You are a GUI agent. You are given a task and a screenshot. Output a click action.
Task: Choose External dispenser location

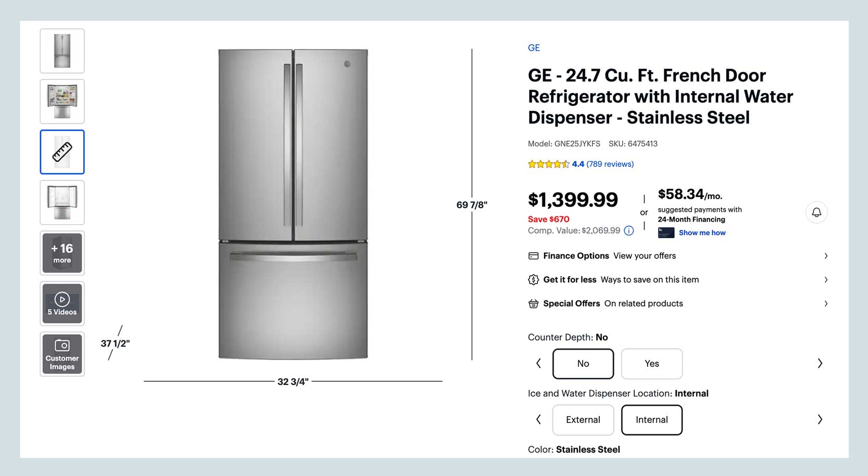tap(583, 420)
